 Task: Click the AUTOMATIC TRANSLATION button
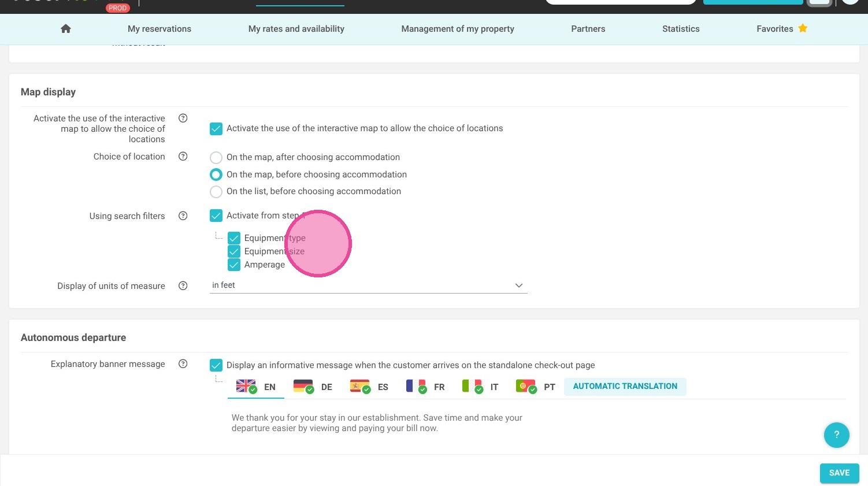tap(625, 387)
